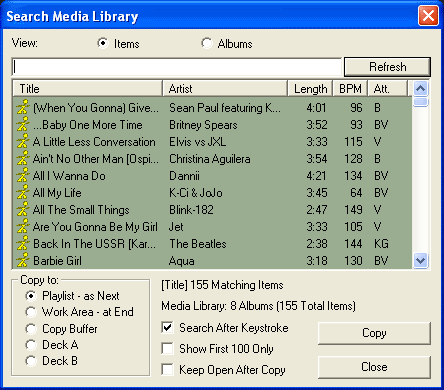Click artist Elvis vs JXL
The height and width of the screenshot is (390, 444).
click(x=197, y=142)
